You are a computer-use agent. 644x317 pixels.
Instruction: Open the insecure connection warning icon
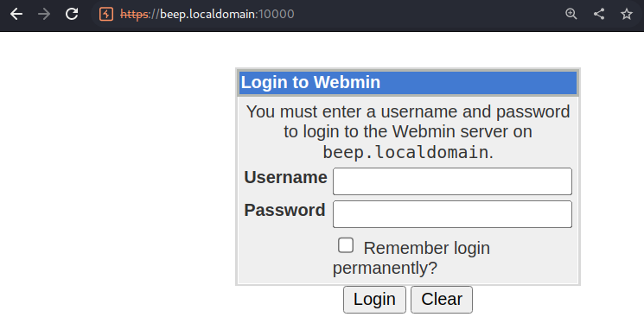(106, 15)
